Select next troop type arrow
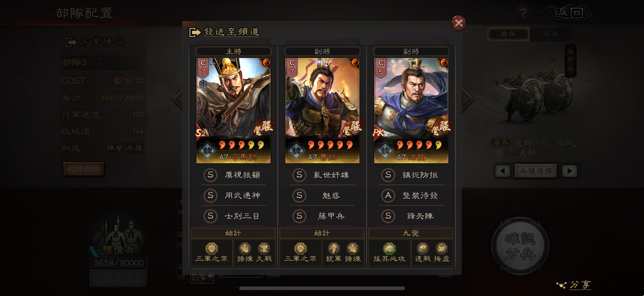Viewport: 644px width, 296px height. 570,171
